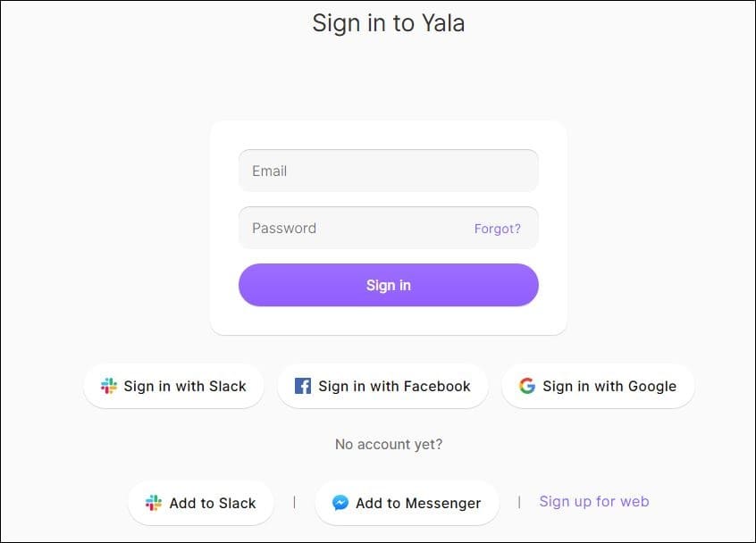Click the blank area of the white login card below Sign in
This screenshot has height=543, width=756.
tap(388, 321)
